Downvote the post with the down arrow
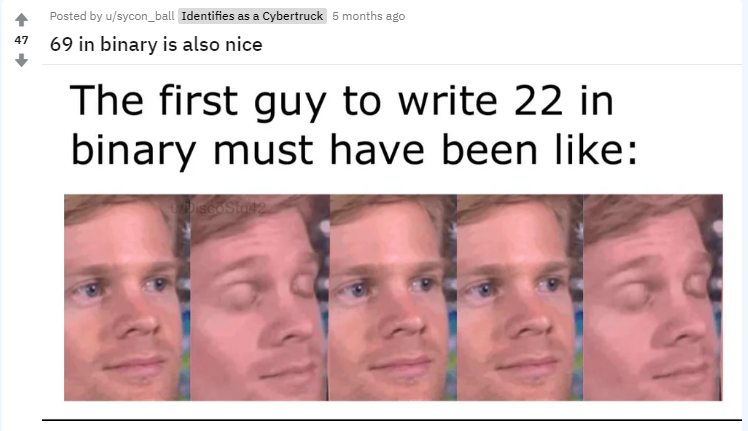The width and height of the screenshot is (748, 431). 21,61
